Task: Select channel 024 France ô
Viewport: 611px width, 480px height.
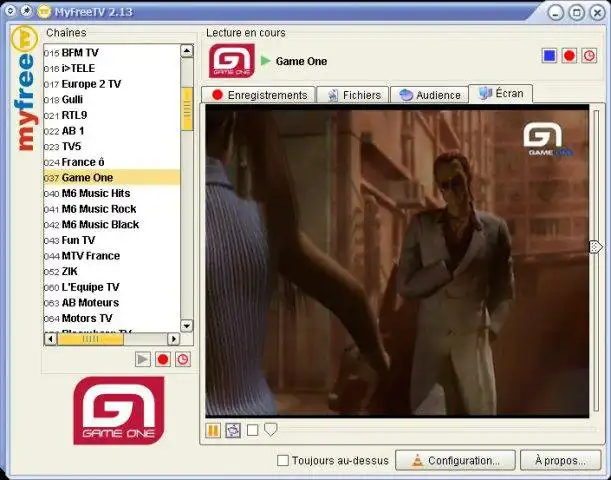Action: (111, 162)
